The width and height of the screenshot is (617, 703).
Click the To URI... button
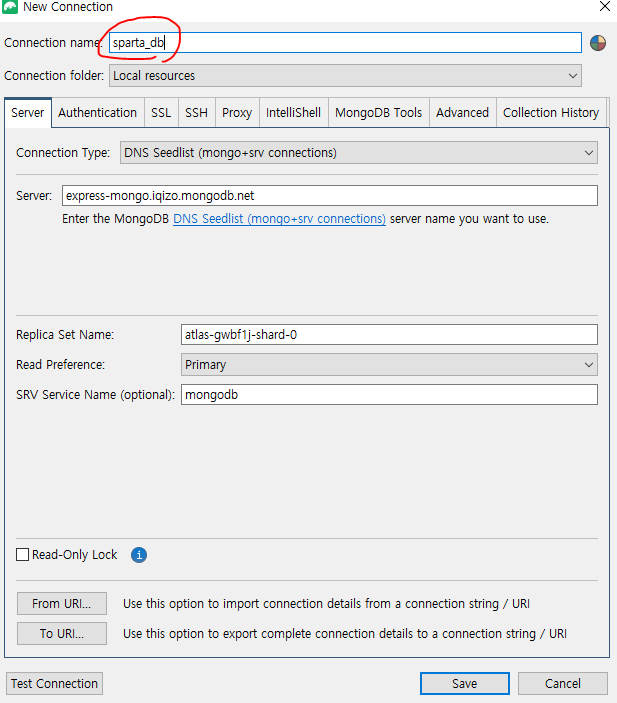click(62, 634)
